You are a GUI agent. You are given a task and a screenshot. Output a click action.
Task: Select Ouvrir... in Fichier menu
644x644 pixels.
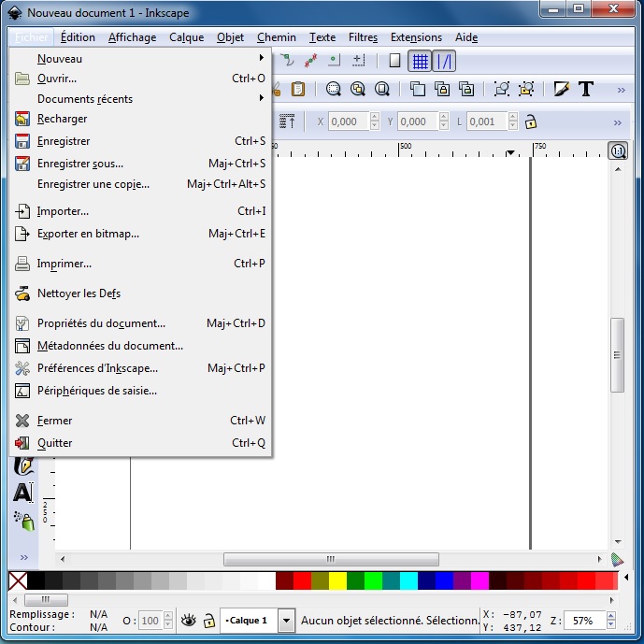tap(140, 79)
